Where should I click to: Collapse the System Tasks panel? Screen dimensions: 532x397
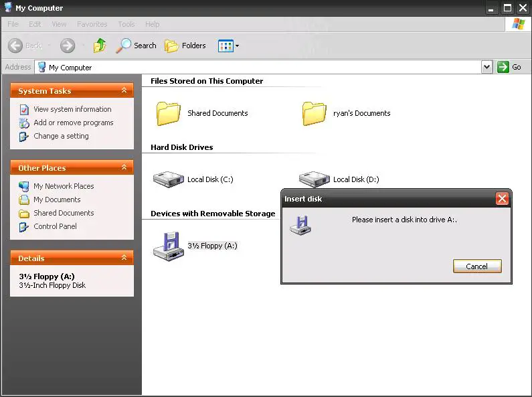124,91
